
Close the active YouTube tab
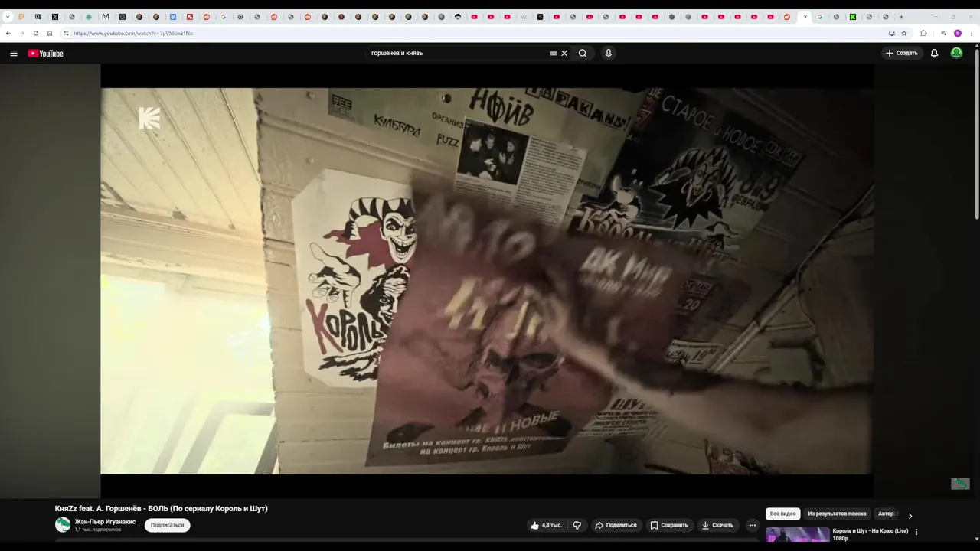coord(805,17)
